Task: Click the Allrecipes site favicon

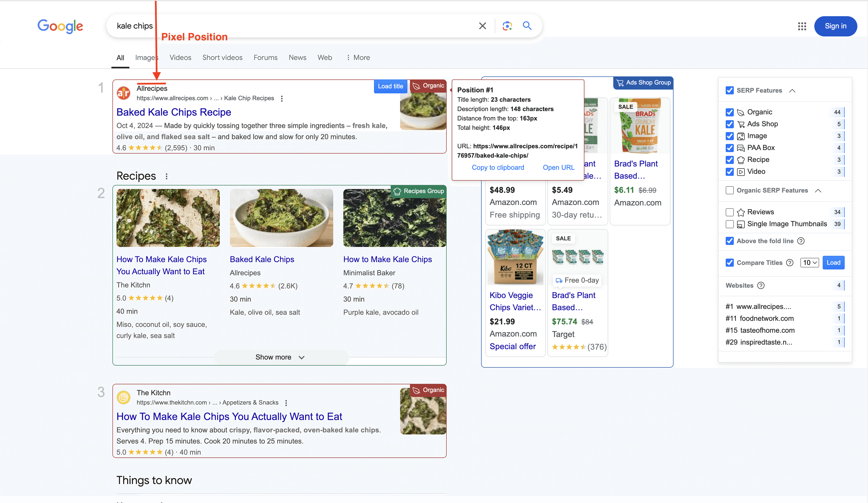Action: [123, 93]
